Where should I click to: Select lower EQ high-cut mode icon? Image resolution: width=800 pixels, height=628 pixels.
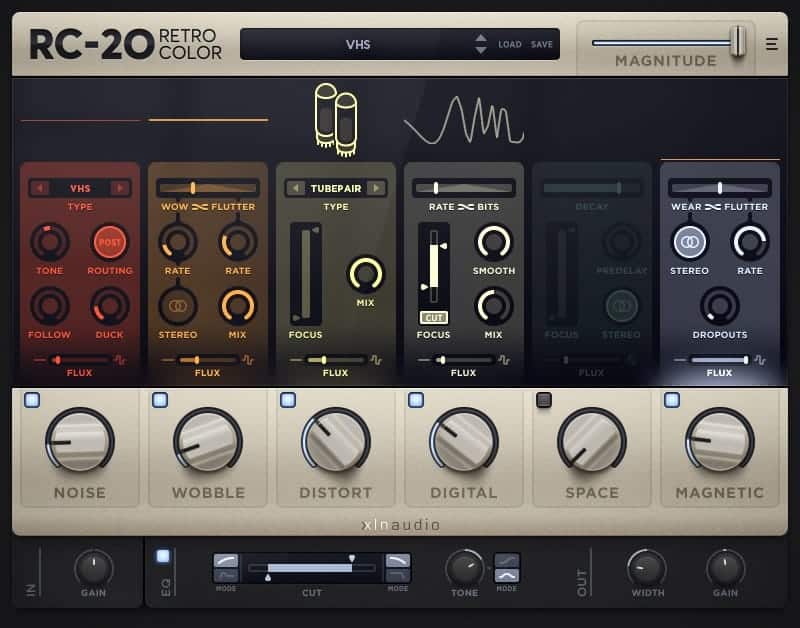tap(398, 576)
